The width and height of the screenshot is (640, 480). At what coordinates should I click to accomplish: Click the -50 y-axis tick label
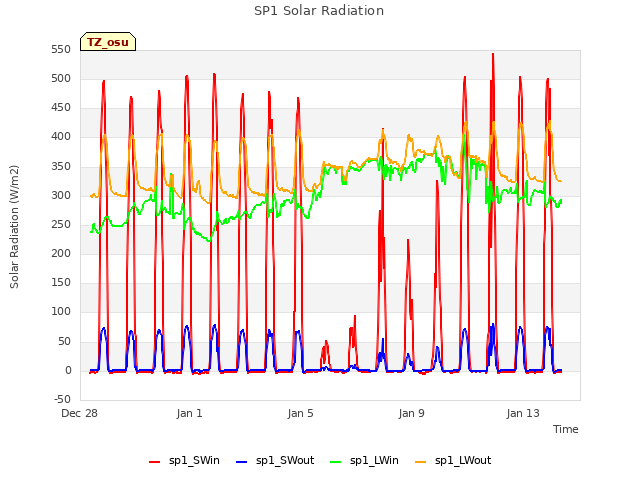62,400
